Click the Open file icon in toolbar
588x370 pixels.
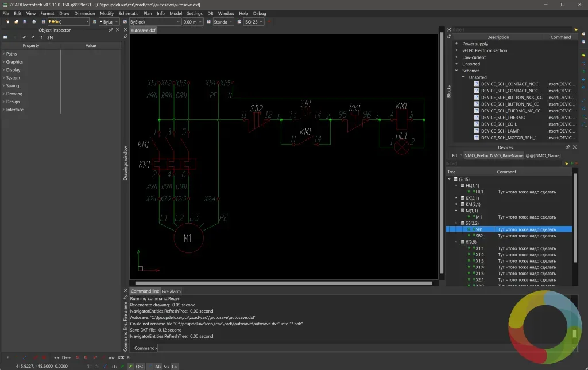(x=16, y=22)
